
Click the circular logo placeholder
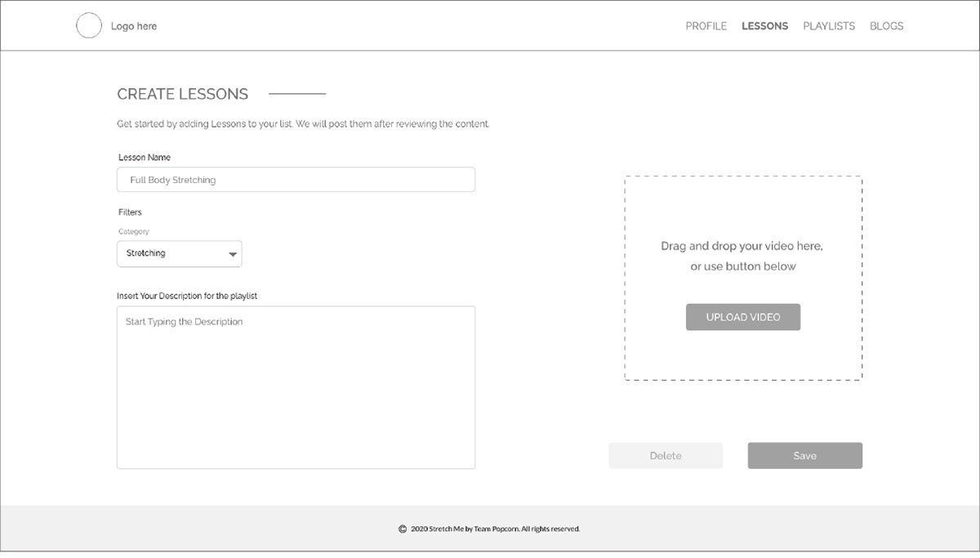(x=89, y=26)
